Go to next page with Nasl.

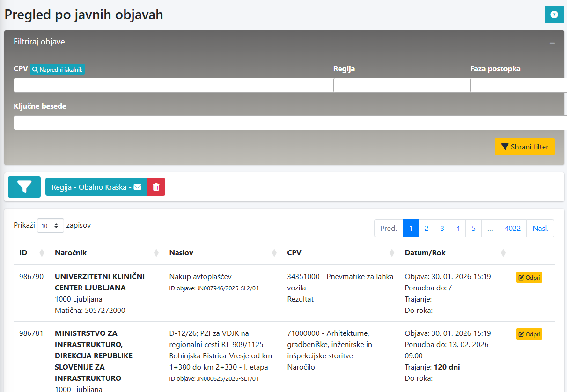coord(540,228)
